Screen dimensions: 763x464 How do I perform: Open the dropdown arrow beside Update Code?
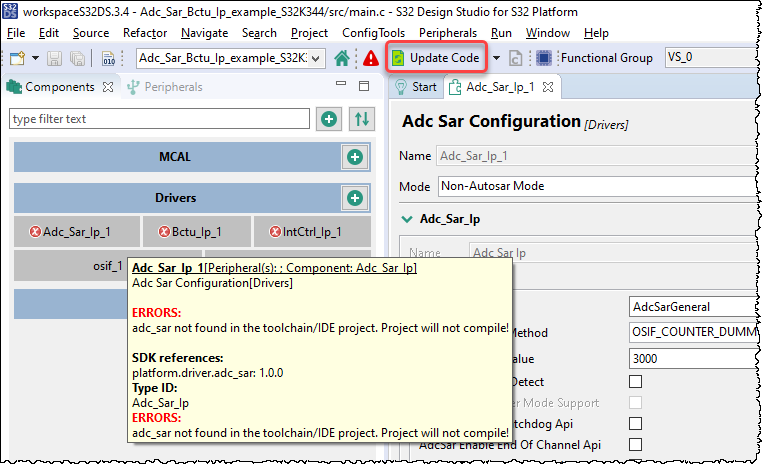point(496,58)
